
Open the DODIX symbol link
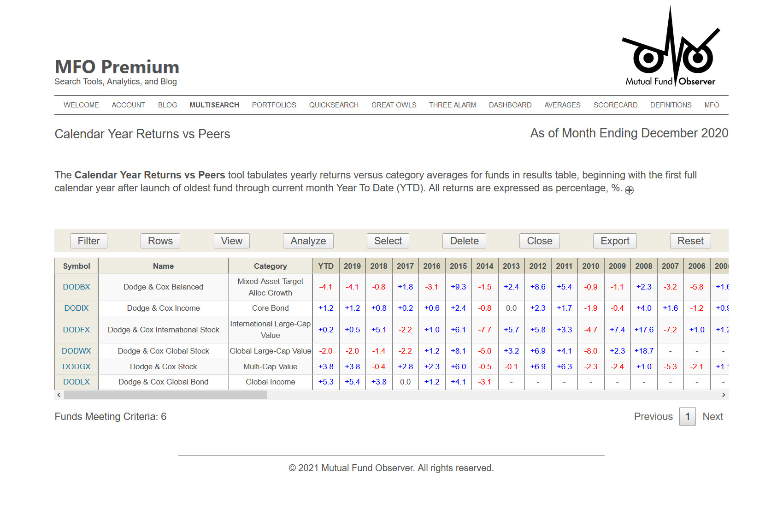point(77,308)
